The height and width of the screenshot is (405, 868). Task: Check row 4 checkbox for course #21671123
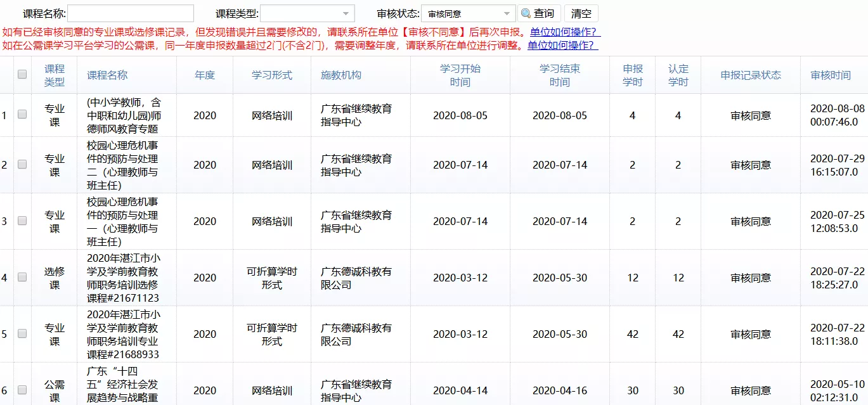click(x=22, y=277)
